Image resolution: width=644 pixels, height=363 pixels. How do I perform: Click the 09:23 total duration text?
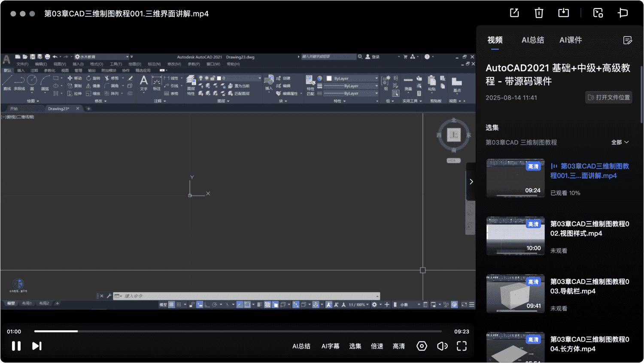462,332
